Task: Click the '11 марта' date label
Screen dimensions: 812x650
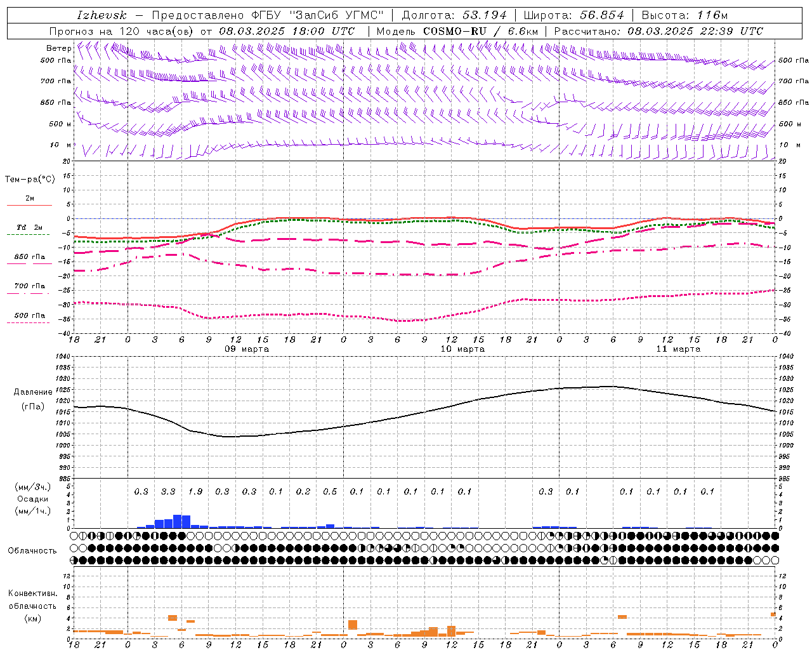Action: (678, 349)
